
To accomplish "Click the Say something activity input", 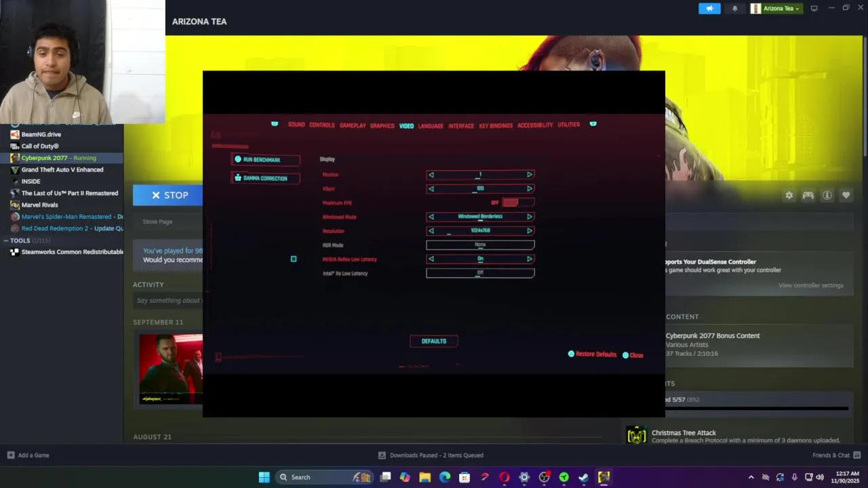I will pos(169,300).
